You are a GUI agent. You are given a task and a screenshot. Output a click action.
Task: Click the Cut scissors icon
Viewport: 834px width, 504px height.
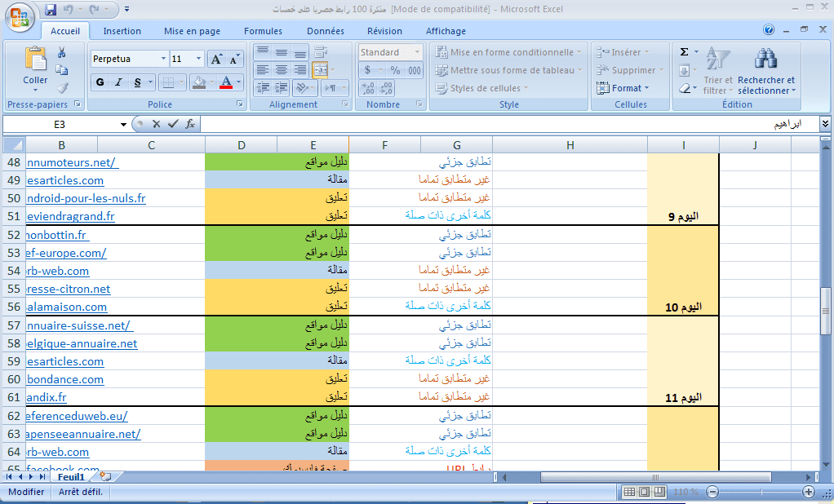(61, 52)
